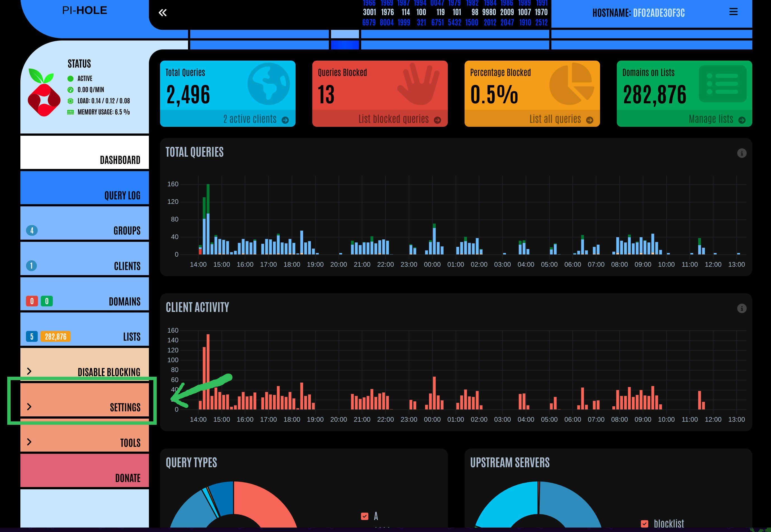Click the 2 active clients link
771x532 pixels.
point(250,119)
